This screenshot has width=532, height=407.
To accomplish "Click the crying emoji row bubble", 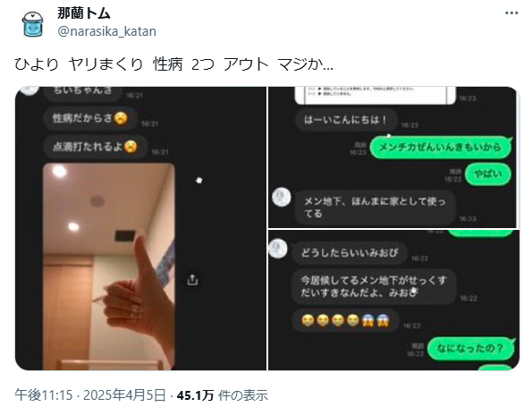I will (346, 319).
